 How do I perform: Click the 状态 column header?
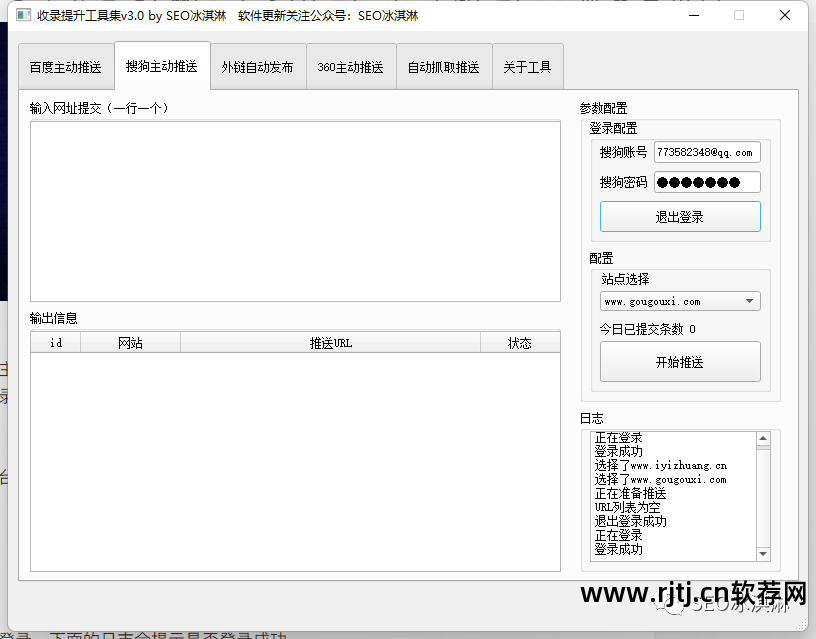pyautogui.click(x=520, y=341)
